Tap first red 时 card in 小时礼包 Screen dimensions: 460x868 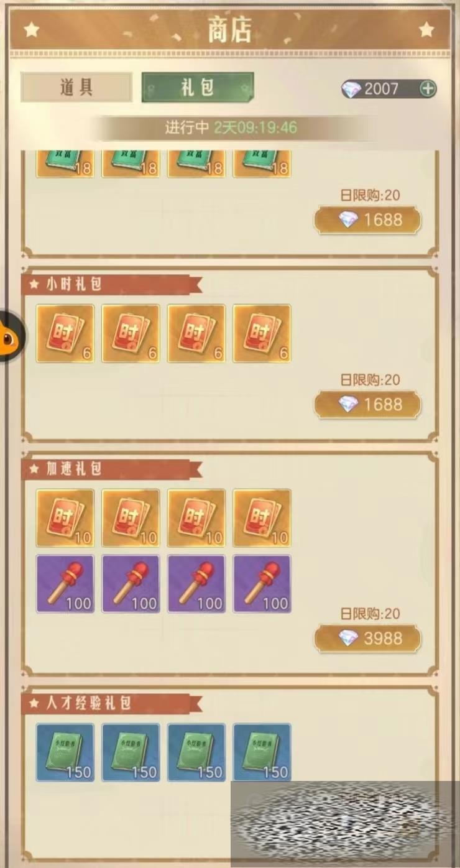tap(65, 333)
